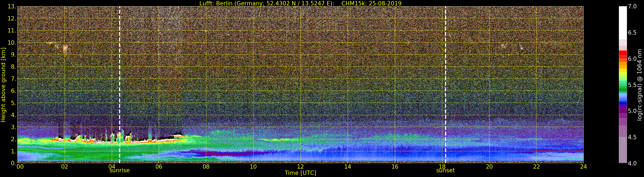Screen dimensions: 644x177
Task: Click the time axis tick '20'
Action: 489,167
